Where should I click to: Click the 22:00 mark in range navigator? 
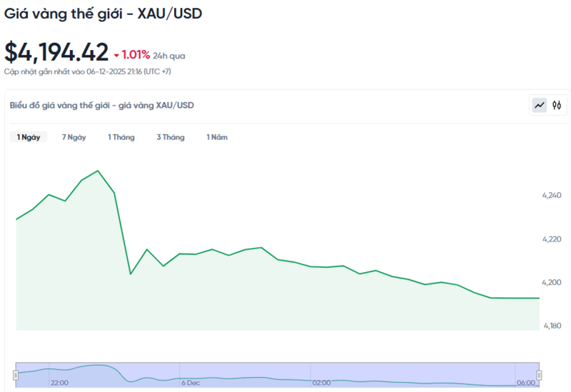point(59,383)
